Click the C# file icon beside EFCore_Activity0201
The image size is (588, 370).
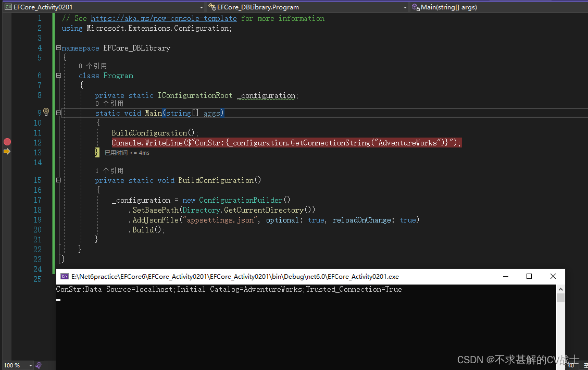(x=7, y=7)
